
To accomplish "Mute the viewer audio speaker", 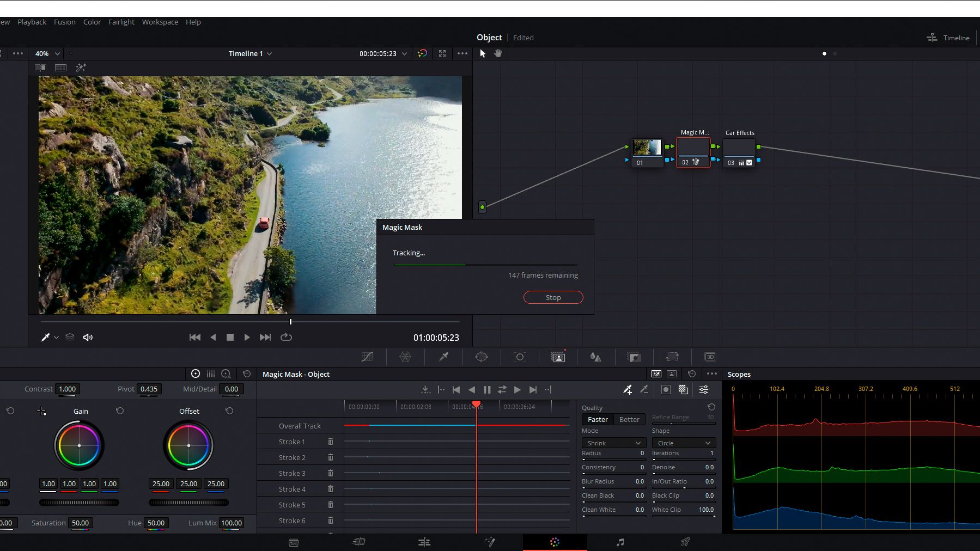I will tap(88, 338).
